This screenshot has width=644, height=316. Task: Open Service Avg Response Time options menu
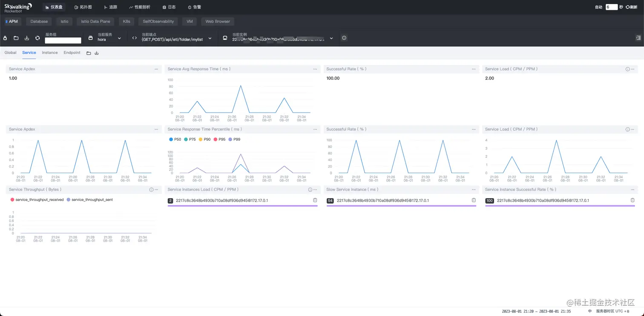315,69
